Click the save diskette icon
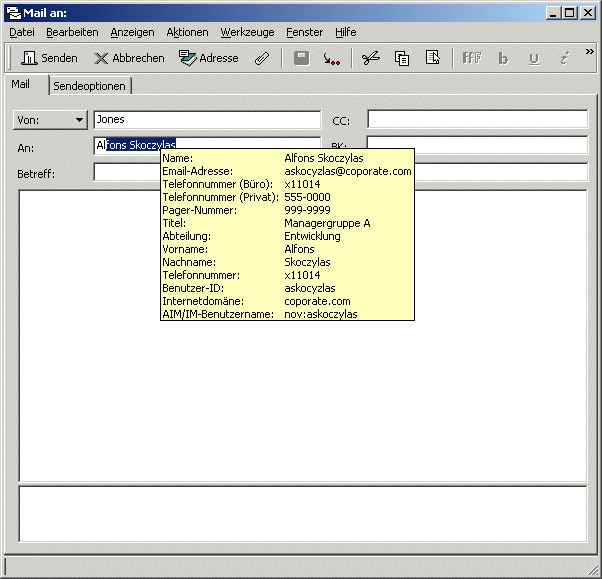602x579 pixels. click(301, 58)
